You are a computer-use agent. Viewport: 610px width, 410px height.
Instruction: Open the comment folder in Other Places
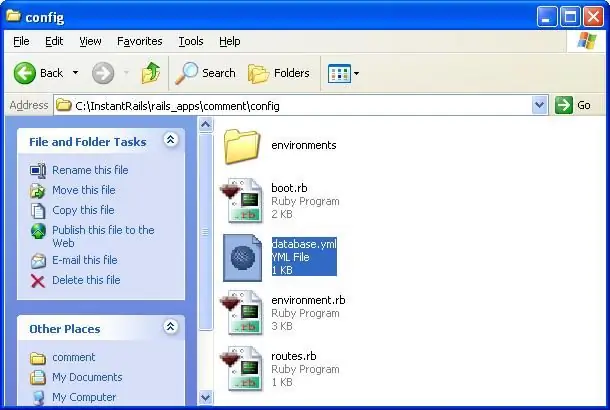point(74,357)
